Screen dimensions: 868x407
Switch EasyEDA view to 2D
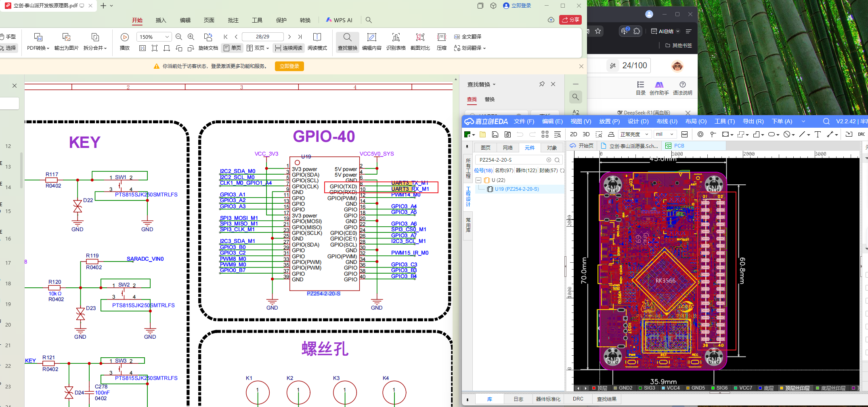point(573,134)
